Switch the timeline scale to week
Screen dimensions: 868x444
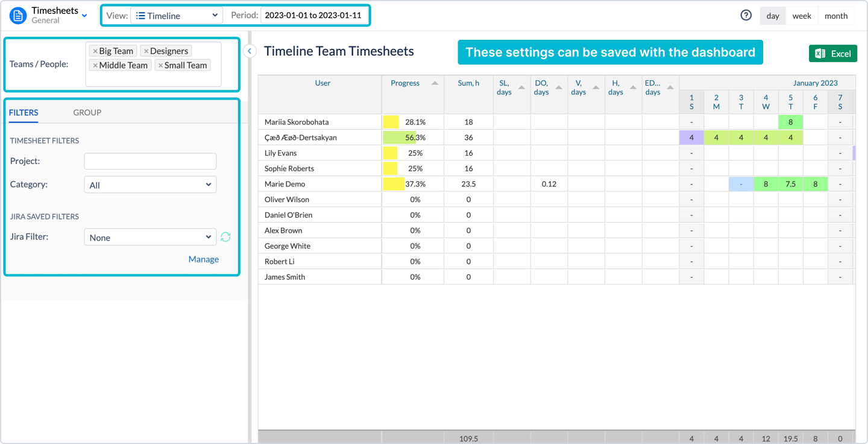[801, 16]
